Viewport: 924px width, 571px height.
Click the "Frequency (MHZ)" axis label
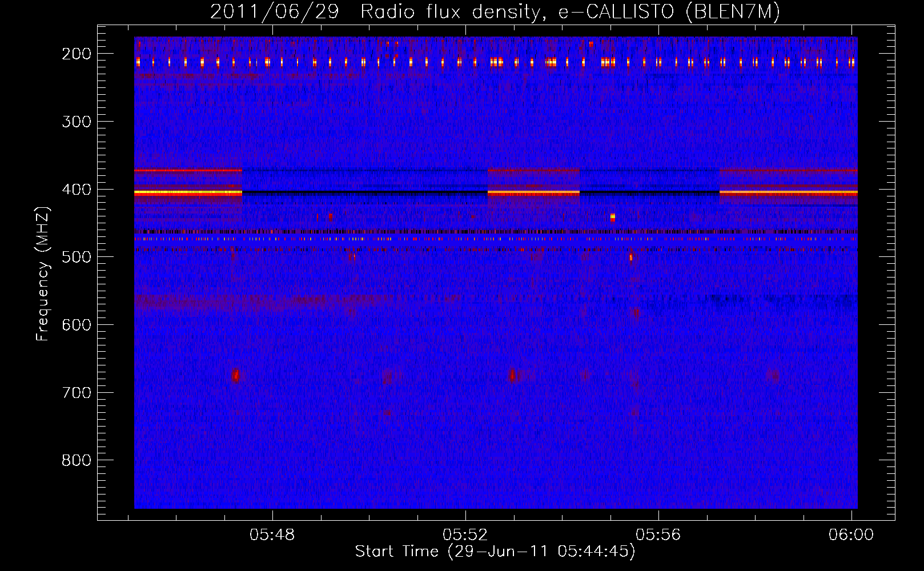[x=43, y=274]
